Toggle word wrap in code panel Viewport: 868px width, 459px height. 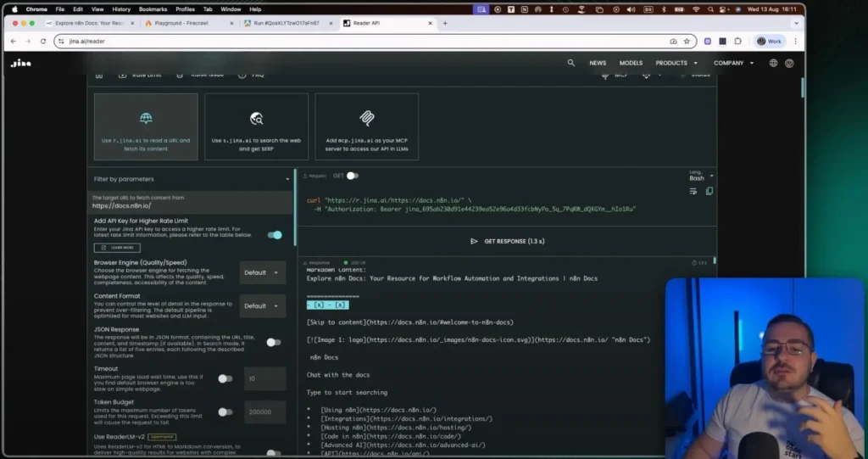(693, 191)
